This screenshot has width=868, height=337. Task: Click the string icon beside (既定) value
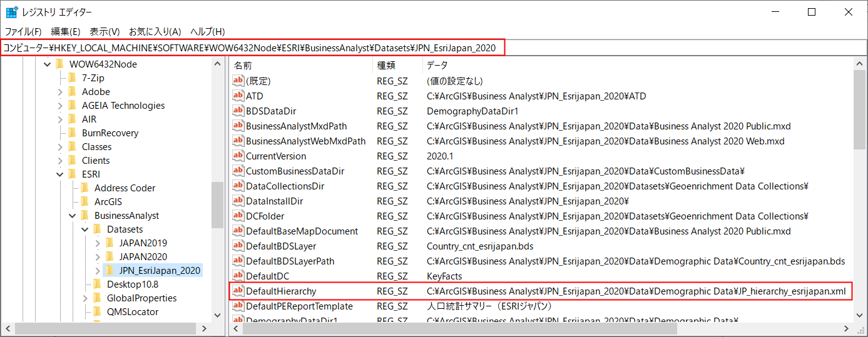click(238, 81)
